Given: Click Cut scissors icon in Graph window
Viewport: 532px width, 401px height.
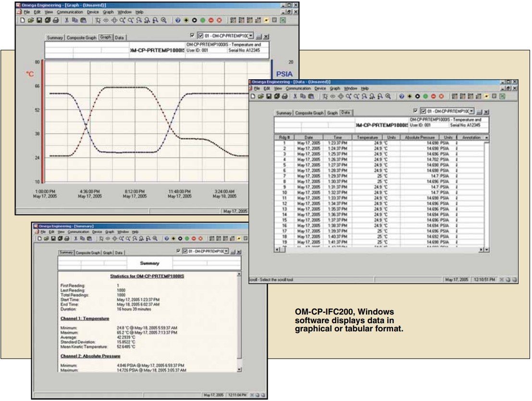Looking at the screenshot, I should click(x=67, y=20).
